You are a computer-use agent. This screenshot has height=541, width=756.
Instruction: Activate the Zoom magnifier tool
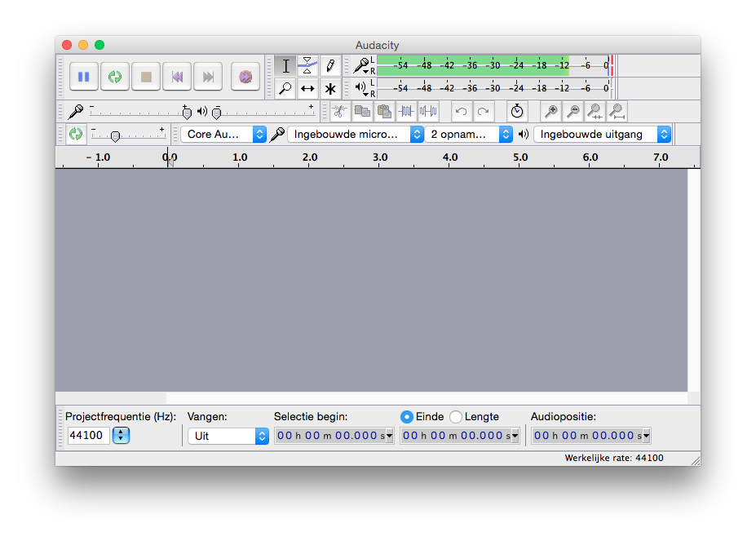(x=285, y=89)
